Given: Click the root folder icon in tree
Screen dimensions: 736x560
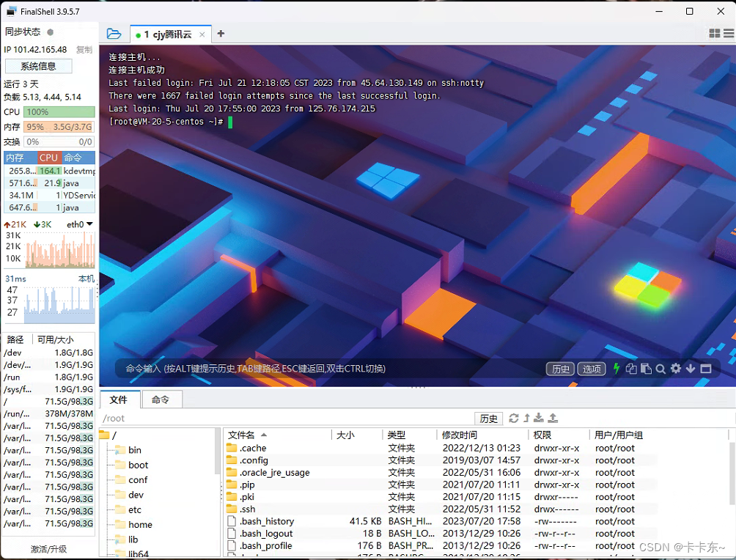Looking at the screenshot, I should (x=104, y=435).
